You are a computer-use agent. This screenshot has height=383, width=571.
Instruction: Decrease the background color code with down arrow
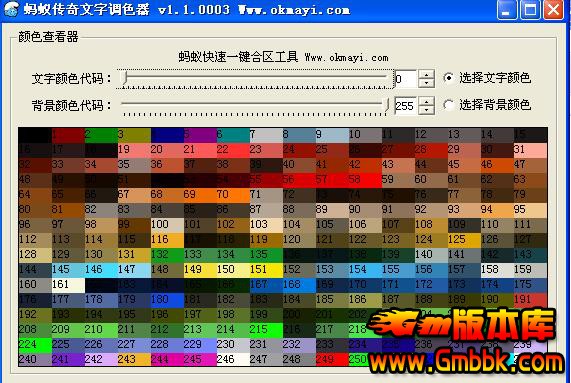(426, 110)
